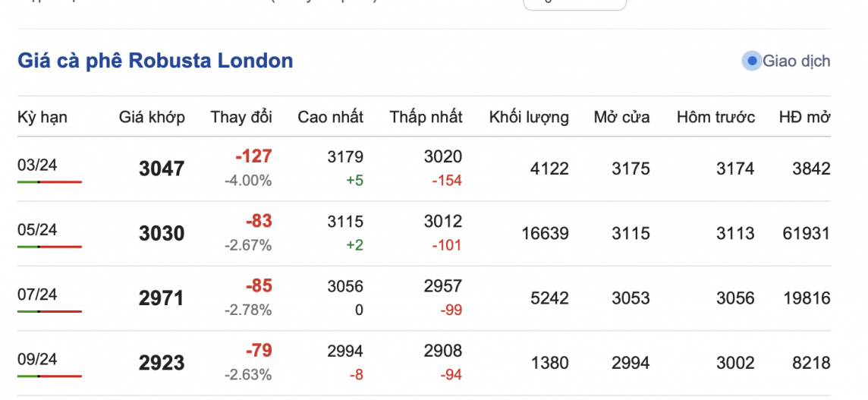Click the 16639 volume value
The image size is (868, 400).
click(545, 233)
